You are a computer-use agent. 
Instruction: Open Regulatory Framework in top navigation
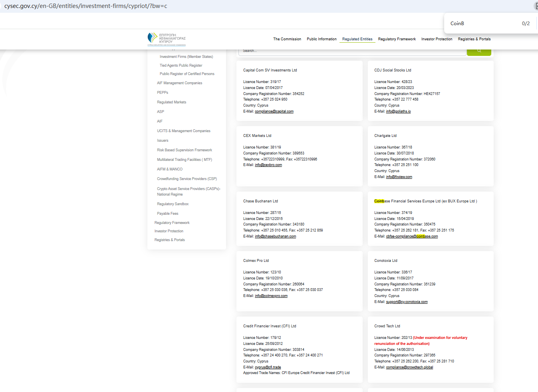[397, 39]
